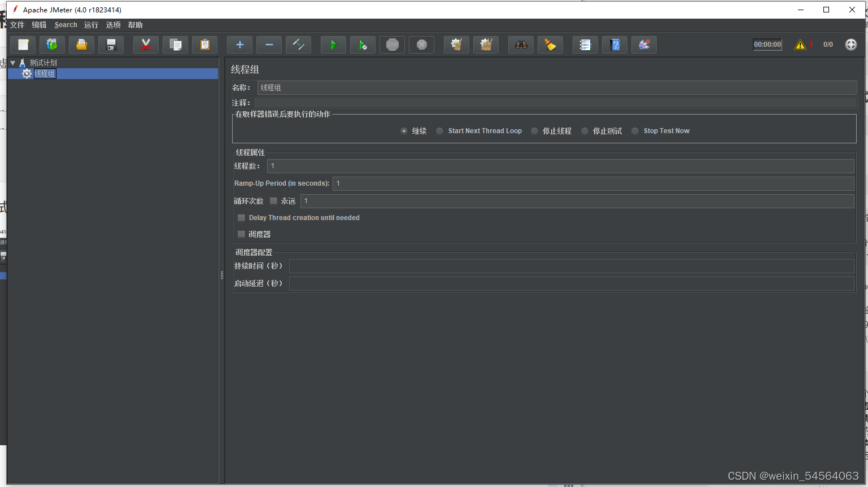This screenshot has width=868, height=487.
Task: Start the test with green play icon
Action: click(333, 45)
